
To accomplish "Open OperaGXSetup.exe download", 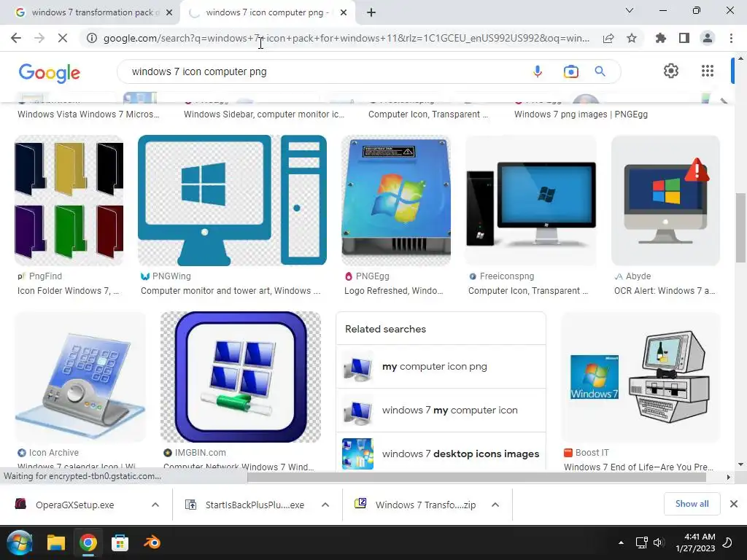I will pos(75,505).
